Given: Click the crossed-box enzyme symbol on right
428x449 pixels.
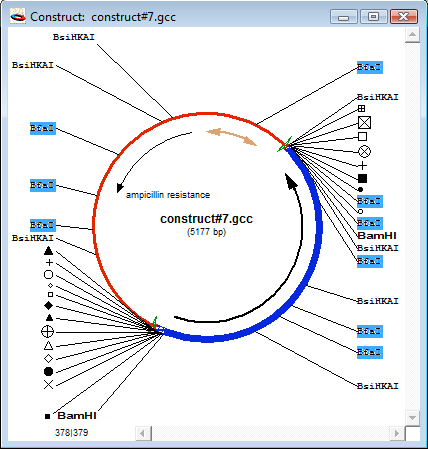Looking at the screenshot, I should click(x=364, y=122).
